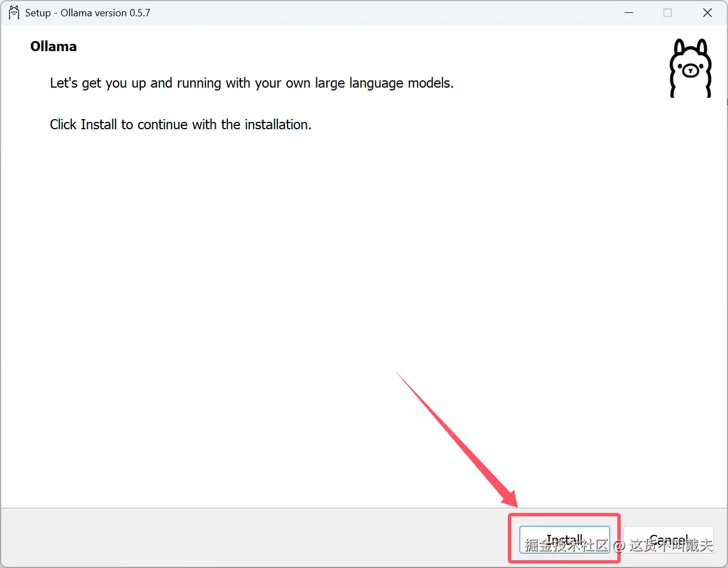Click the bold "Ollama" heading
The image size is (728, 568).
(x=53, y=47)
